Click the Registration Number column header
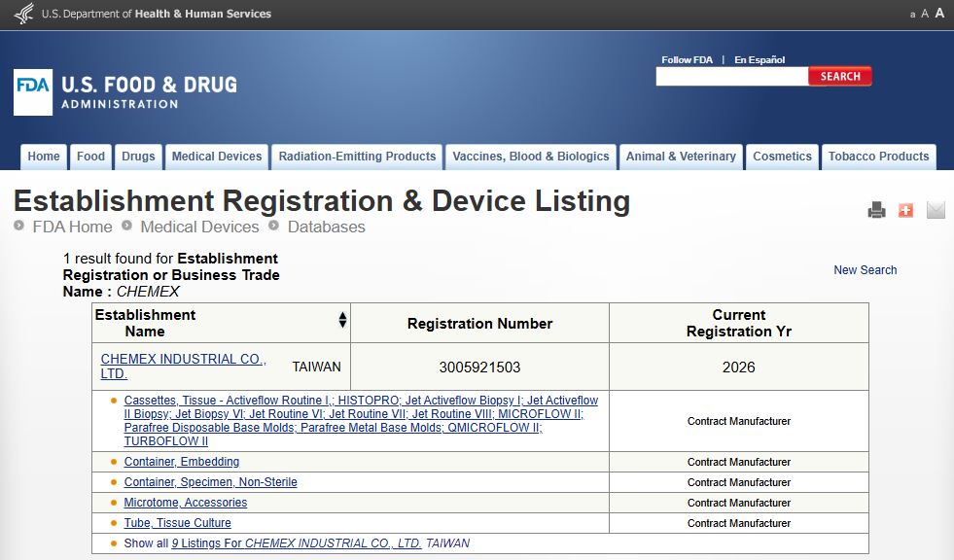Viewport: 954px width, 560px height. (x=480, y=324)
